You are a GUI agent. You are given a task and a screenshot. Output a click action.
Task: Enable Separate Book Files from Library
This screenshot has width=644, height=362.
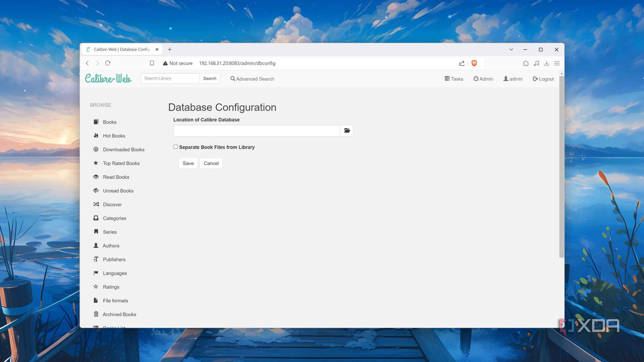click(176, 146)
